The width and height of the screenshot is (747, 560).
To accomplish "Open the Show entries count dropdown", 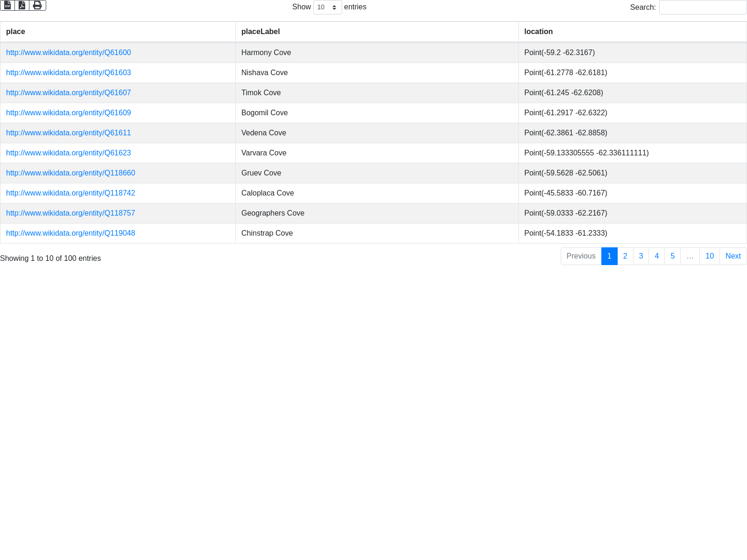I will point(327,7).
